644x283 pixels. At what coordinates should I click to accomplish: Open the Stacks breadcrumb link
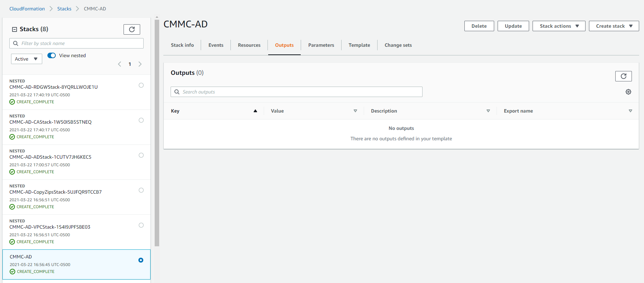pos(64,9)
